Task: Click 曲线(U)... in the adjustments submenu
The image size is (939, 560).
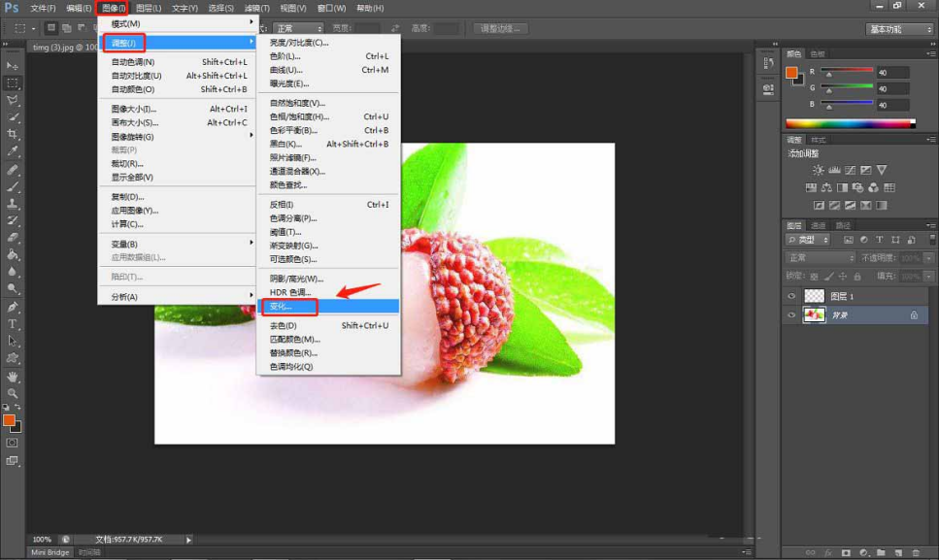Action: 285,70
